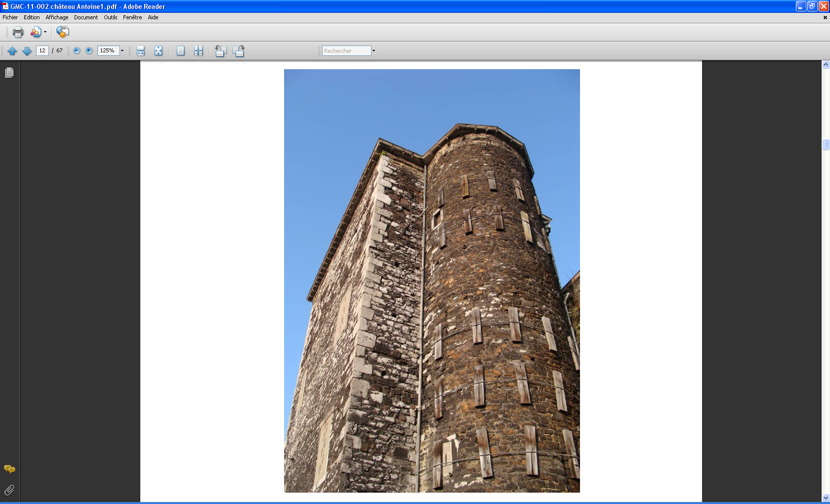Click the globe web conference icon
Viewport: 830px width, 504px height.
62,32
